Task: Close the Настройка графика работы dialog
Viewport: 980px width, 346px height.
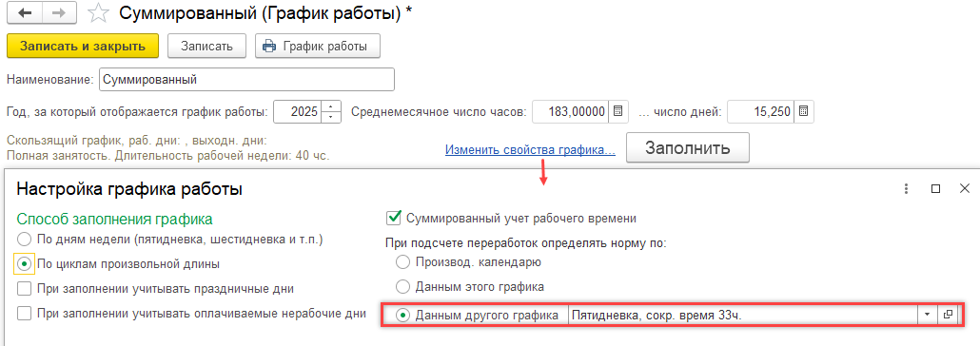Action: click(x=965, y=188)
